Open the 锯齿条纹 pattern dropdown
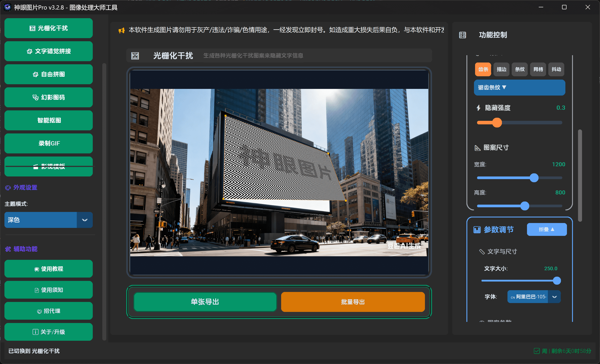 click(x=519, y=87)
